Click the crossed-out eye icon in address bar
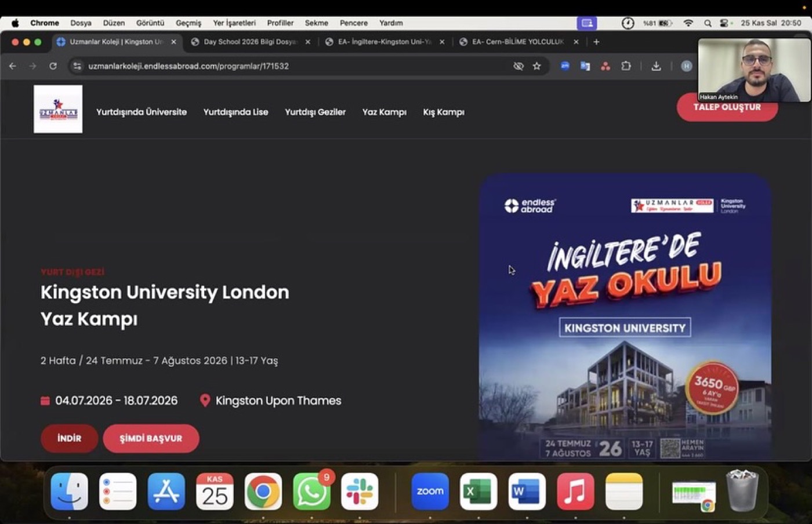The height and width of the screenshot is (524, 812). (x=519, y=66)
